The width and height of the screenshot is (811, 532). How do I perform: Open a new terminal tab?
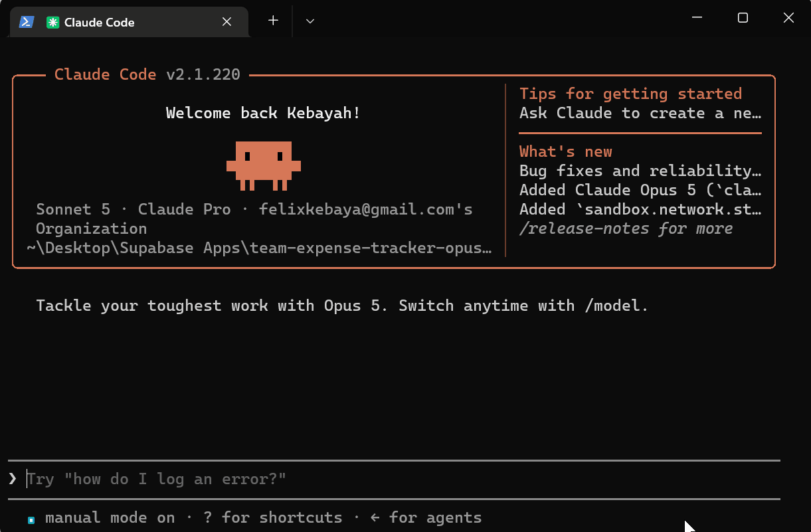click(x=273, y=21)
